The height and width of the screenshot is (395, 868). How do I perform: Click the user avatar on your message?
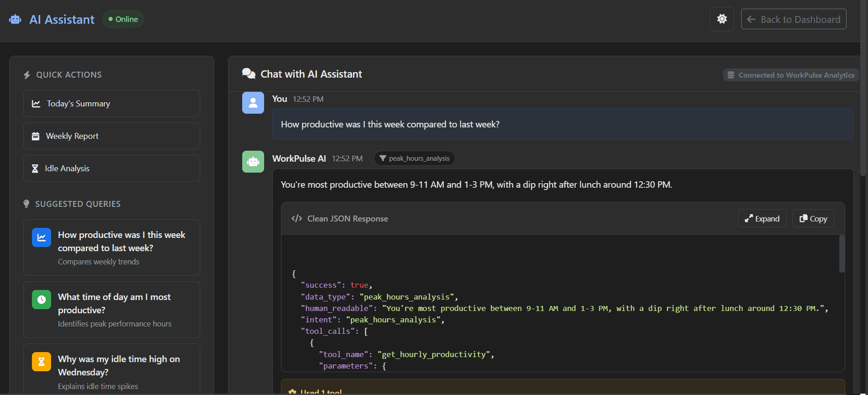click(253, 103)
